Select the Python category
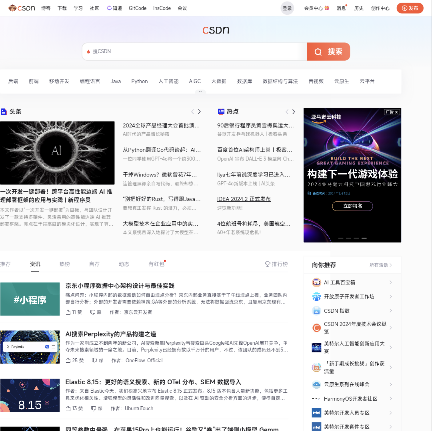 [139, 81]
